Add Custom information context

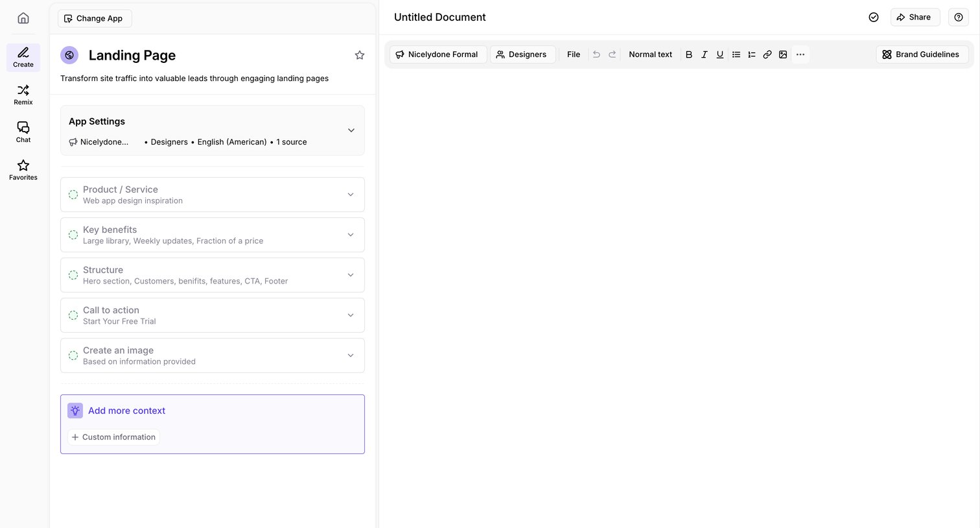click(x=113, y=437)
